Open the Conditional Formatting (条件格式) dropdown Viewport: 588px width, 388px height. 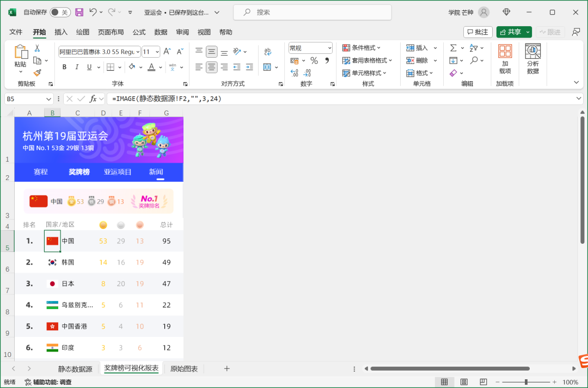[362, 48]
